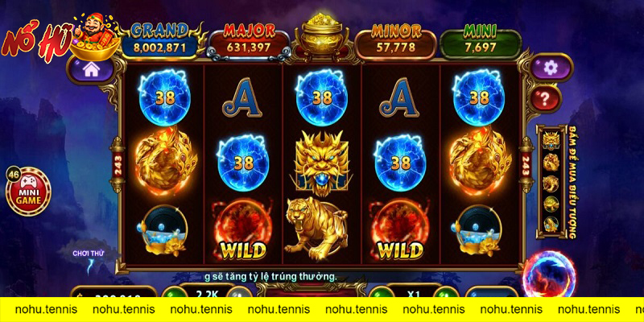The width and height of the screenshot is (644, 322).
Task: Select the golden phoenix symbol in buy panel
Action: tap(551, 163)
